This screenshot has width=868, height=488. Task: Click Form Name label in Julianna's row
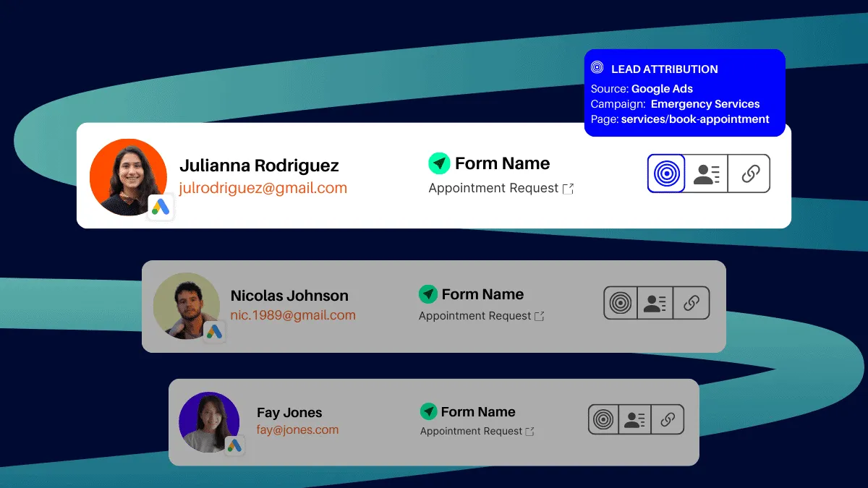point(503,163)
